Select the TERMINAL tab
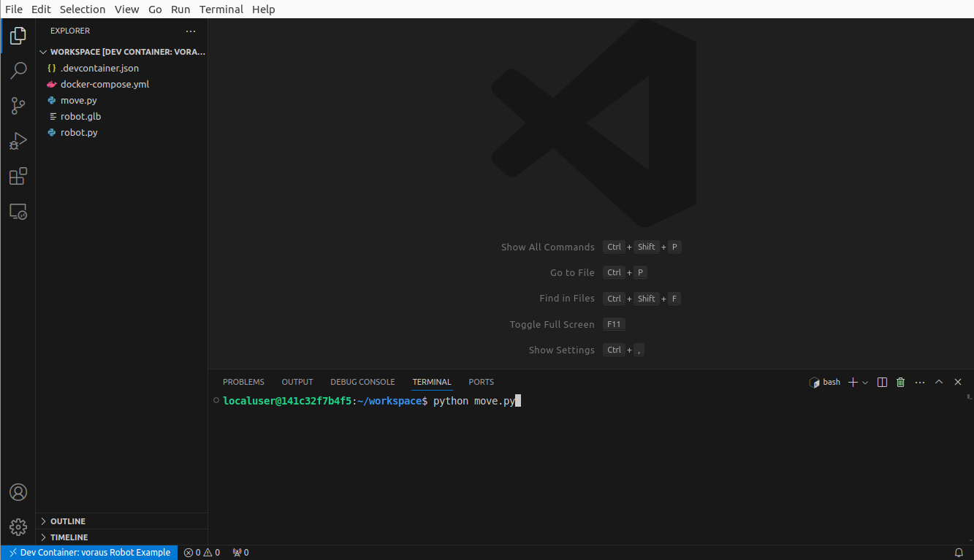Screen dimensions: 974x560 [432, 382]
